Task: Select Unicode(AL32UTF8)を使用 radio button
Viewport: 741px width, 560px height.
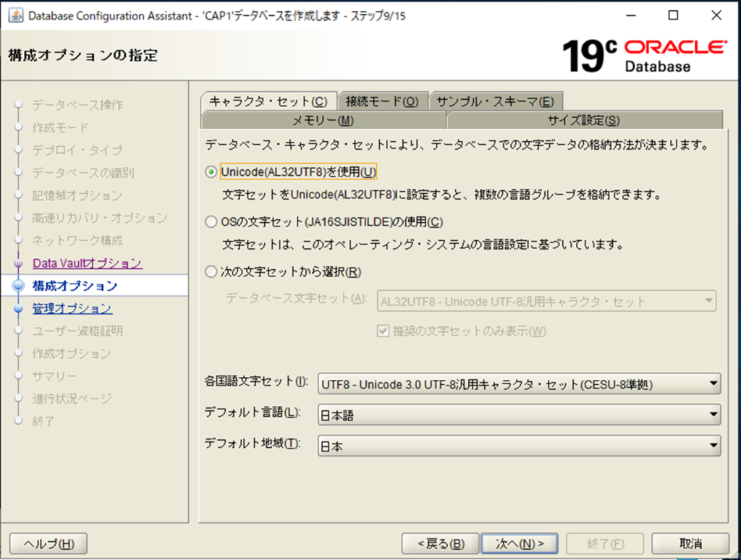Action: click(x=211, y=172)
